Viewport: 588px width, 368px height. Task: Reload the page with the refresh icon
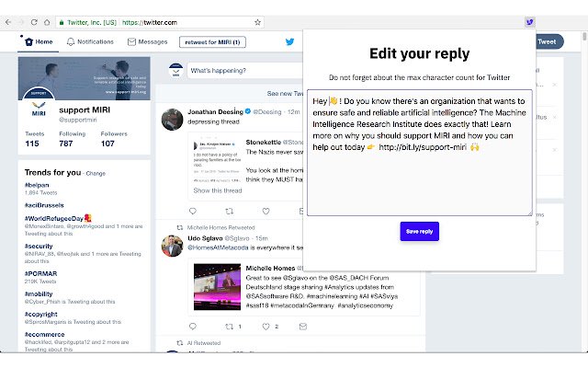click(34, 22)
